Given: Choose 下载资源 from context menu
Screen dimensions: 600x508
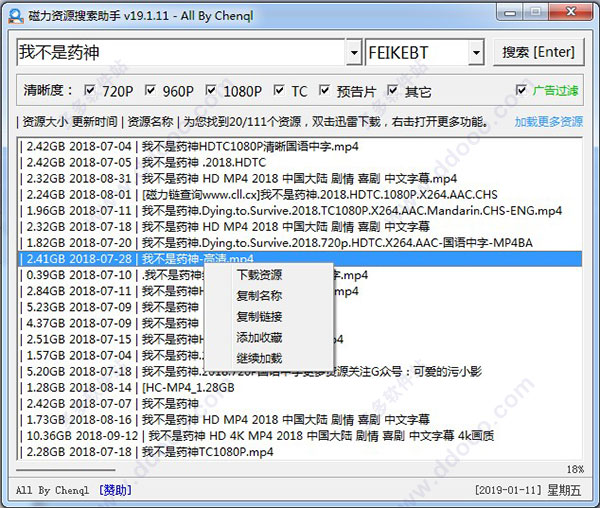Looking at the screenshot, I should click(x=259, y=275).
